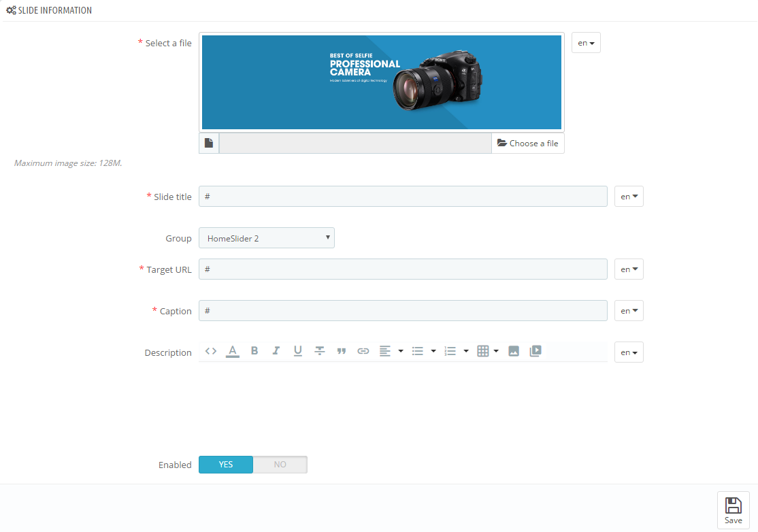This screenshot has width=758, height=532.
Task: Toggle underline formatting in Description editor
Action: pos(298,351)
